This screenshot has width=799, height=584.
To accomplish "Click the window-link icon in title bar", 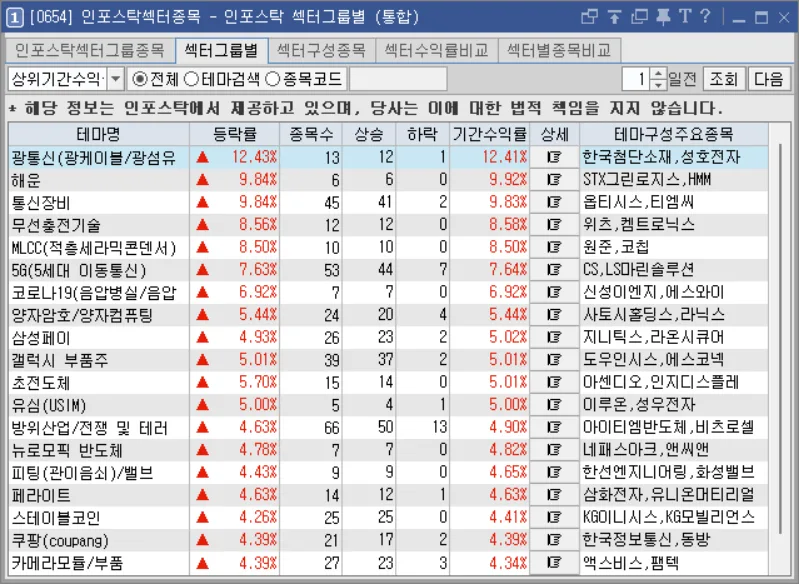I will 590,17.
